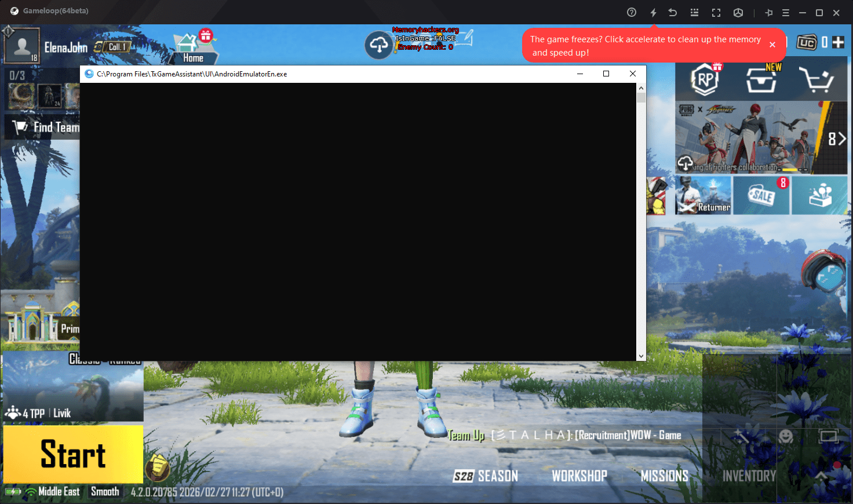Viewport: 853px width, 504px height.
Task: Click the Wi-Fi signal icon at bottom left
Action: click(x=31, y=492)
